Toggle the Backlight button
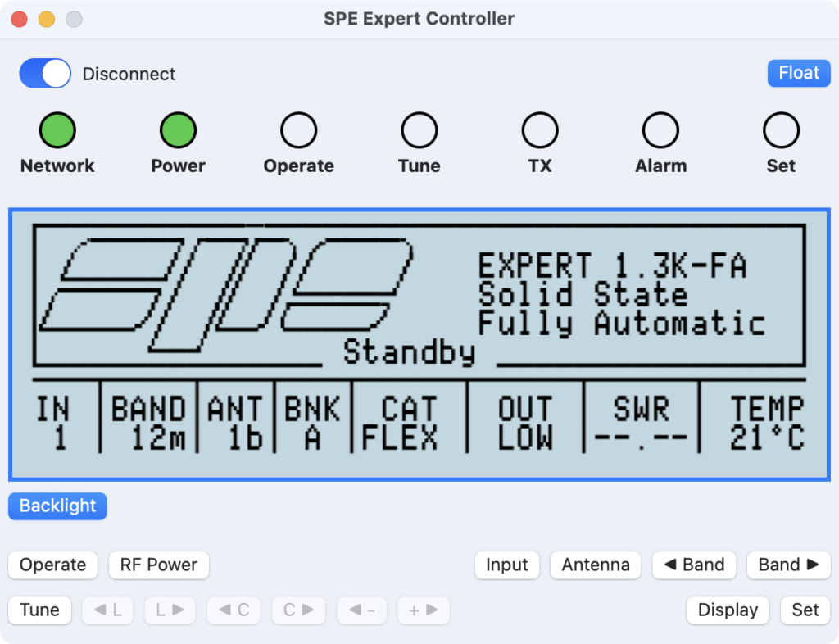The image size is (839, 644). [58, 506]
